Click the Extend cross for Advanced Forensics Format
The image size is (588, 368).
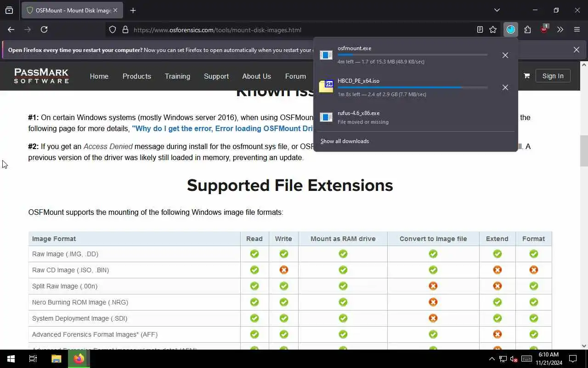click(497, 334)
